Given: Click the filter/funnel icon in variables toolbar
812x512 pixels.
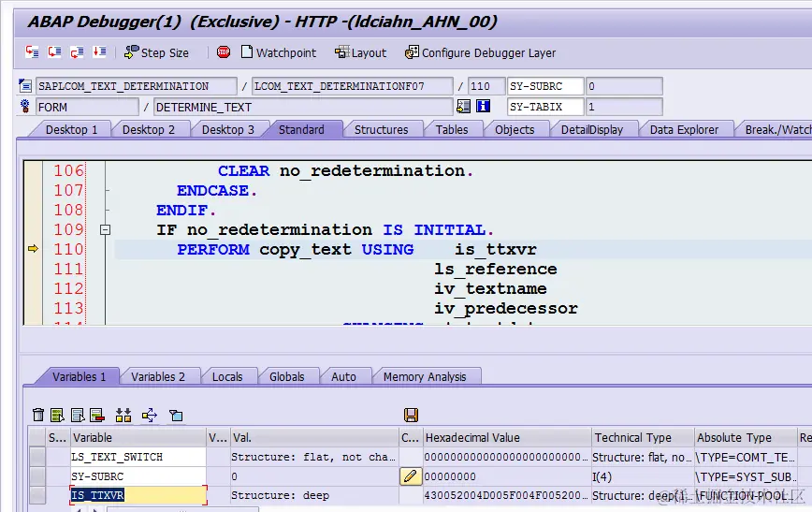Looking at the screenshot, I should pyautogui.click(x=176, y=415).
